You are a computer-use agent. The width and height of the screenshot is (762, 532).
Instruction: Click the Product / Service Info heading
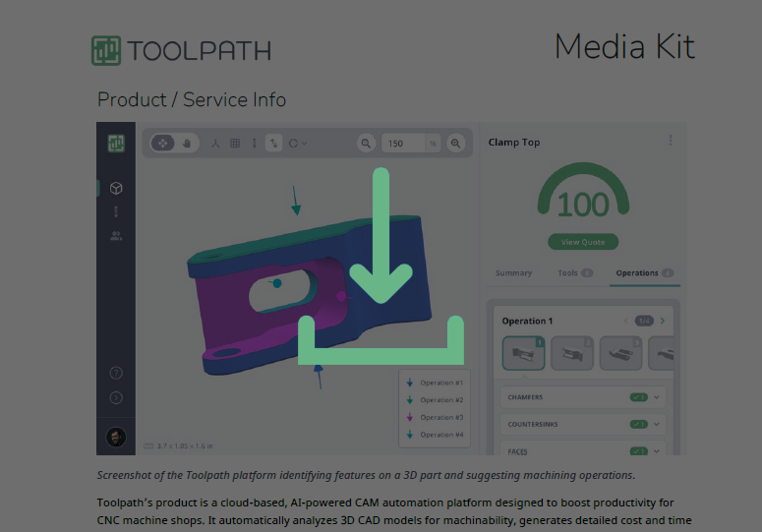coord(192,99)
